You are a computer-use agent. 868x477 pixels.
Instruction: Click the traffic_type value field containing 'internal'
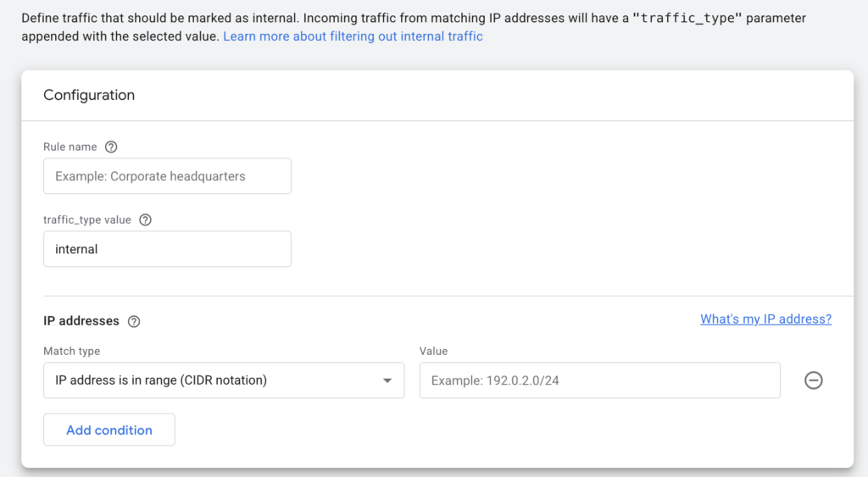tap(167, 249)
